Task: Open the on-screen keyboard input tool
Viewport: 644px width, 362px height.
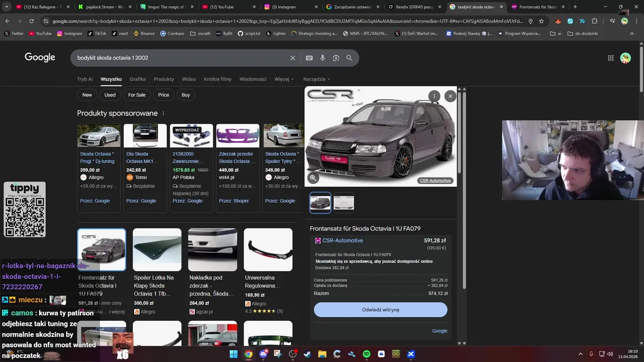Action: tap(309, 58)
